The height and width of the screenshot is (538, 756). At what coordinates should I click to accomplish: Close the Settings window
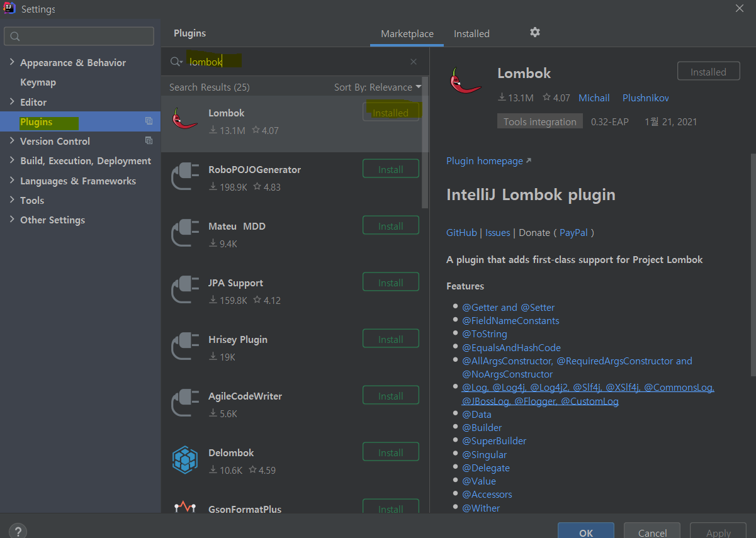coord(740,8)
